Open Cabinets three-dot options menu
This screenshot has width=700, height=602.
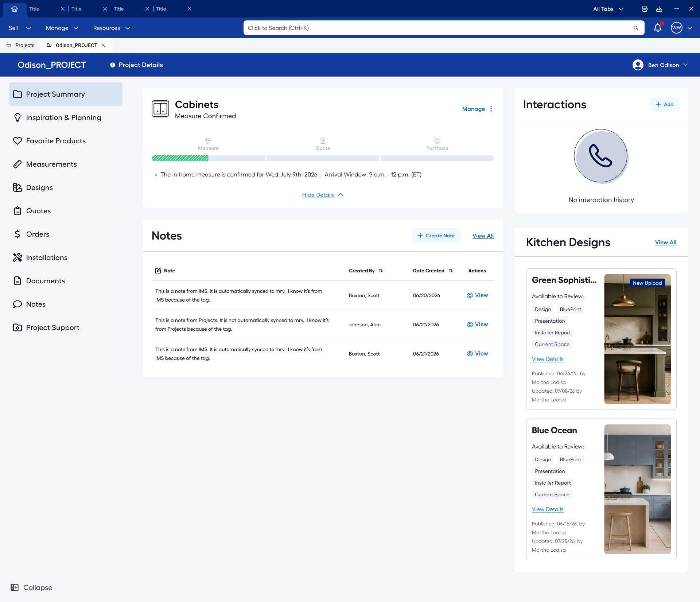[491, 109]
